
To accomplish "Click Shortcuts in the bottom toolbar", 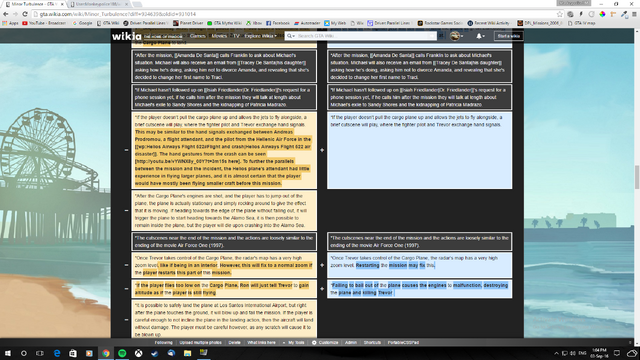I will click(x=372, y=342).
